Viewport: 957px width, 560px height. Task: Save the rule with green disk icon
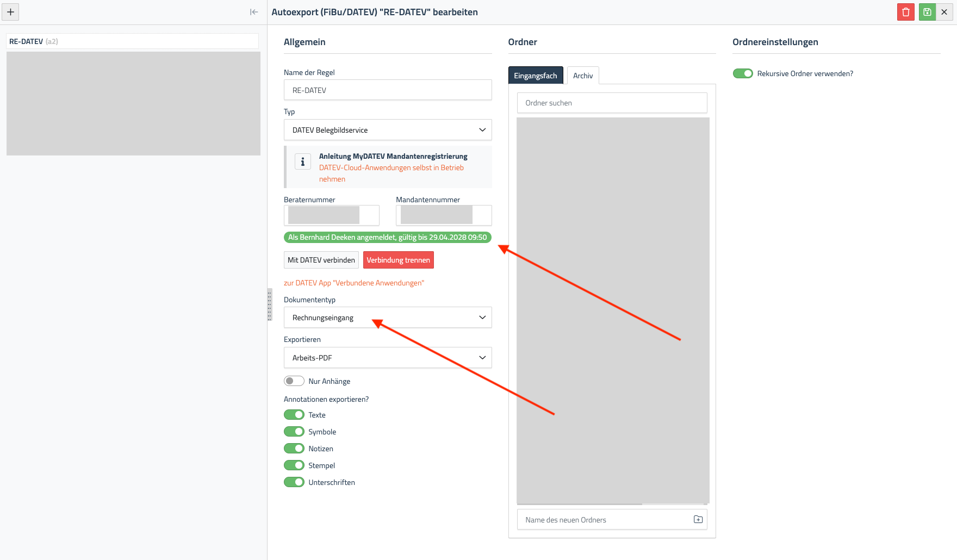(928, 12)
